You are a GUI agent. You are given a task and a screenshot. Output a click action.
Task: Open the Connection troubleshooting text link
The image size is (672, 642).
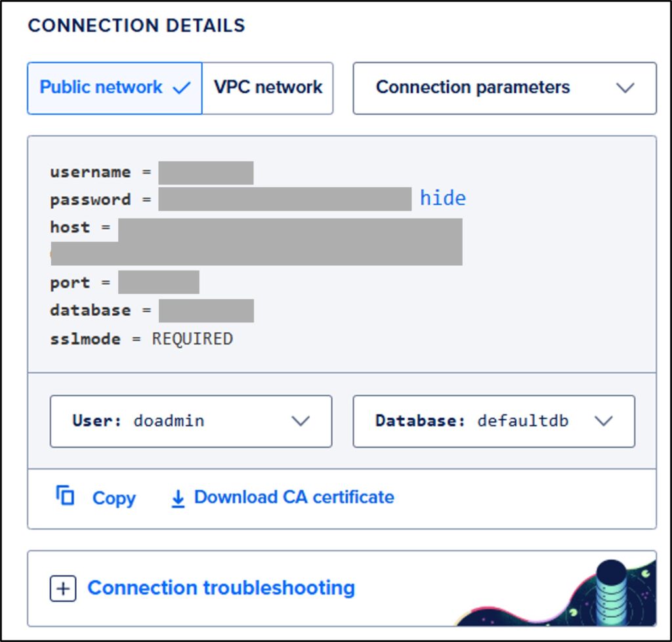[221, 588]
